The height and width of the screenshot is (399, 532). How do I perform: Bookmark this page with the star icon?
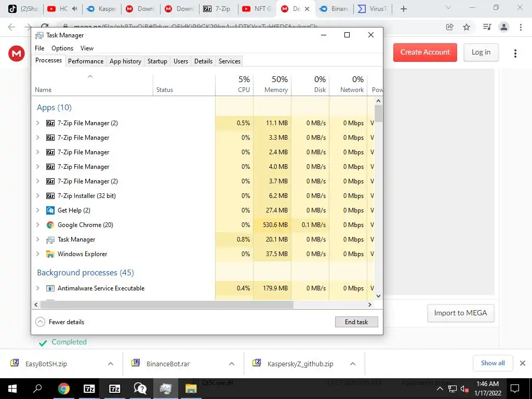tap(467, 27)
